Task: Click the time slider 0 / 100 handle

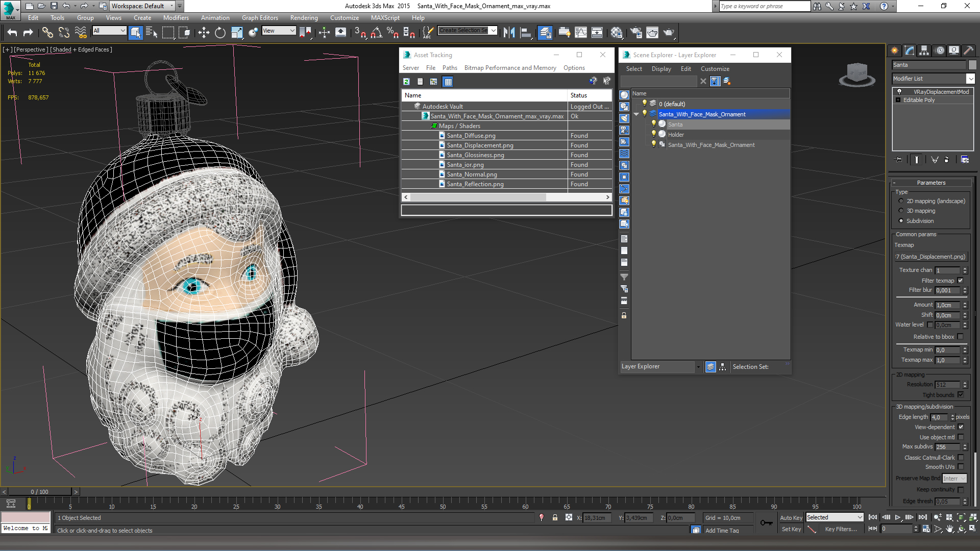Action: tap(39, 492)
